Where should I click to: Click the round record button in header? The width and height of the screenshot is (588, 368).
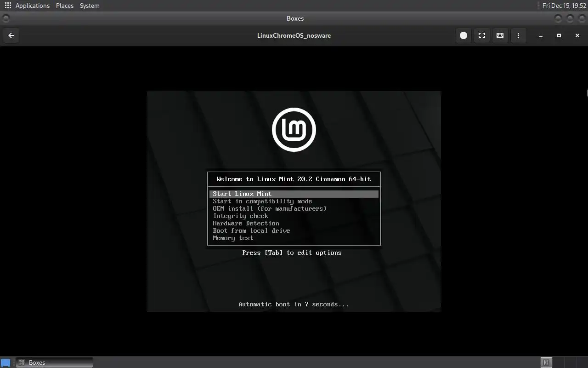tap(464, 35)
